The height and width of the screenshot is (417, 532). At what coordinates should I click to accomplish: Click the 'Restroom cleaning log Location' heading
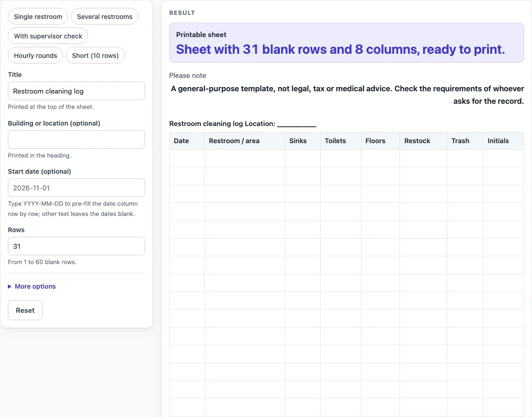tap(242, 124)
